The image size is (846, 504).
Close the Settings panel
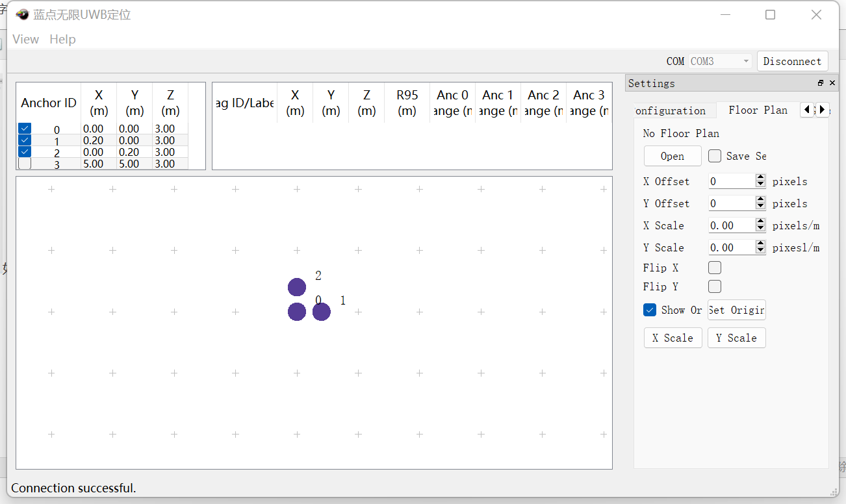832,83
